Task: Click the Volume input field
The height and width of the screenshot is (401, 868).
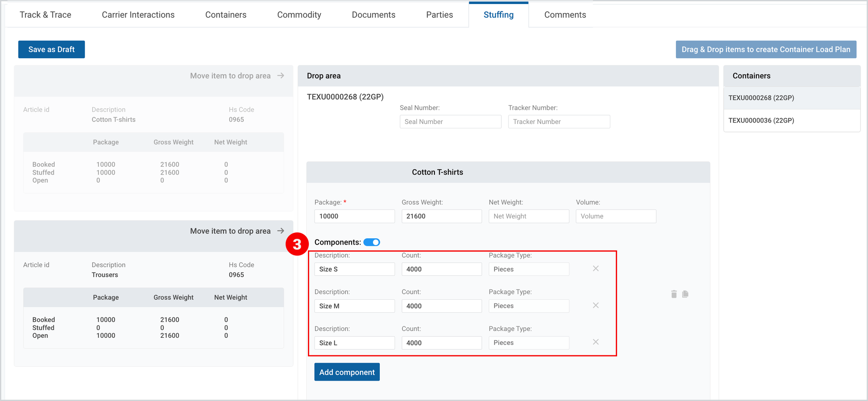Action: click(x=616, y=216)
